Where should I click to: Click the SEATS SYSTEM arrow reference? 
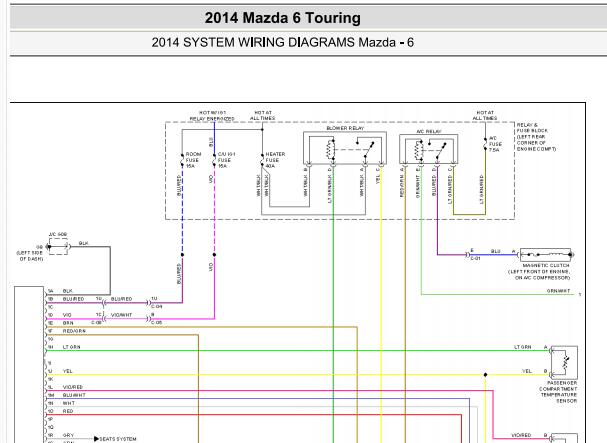click(x=115, y=439)
